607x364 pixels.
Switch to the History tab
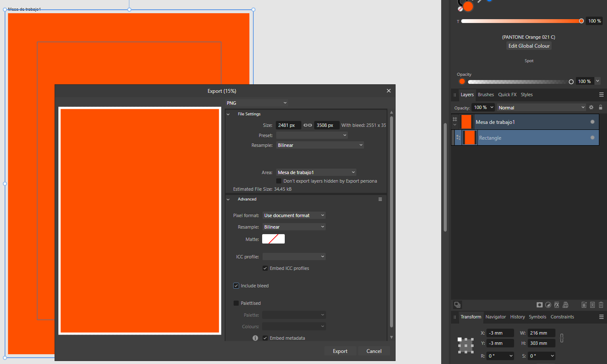(517, 317)
